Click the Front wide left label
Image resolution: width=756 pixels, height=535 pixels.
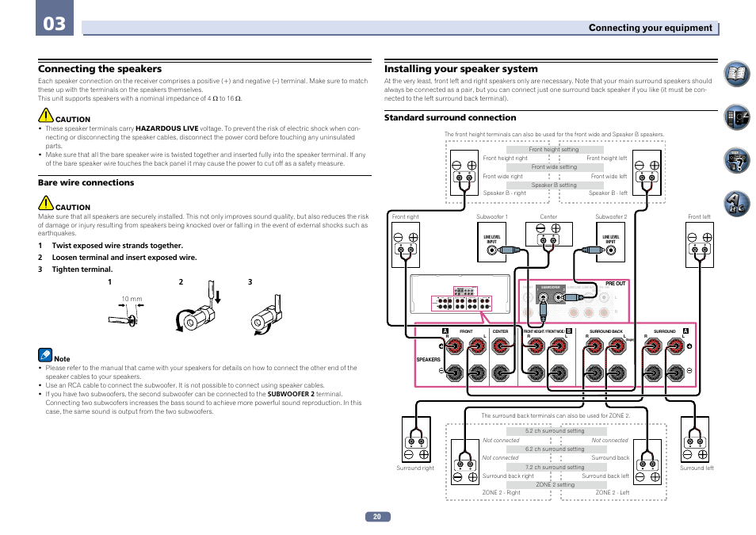(609, 177)
